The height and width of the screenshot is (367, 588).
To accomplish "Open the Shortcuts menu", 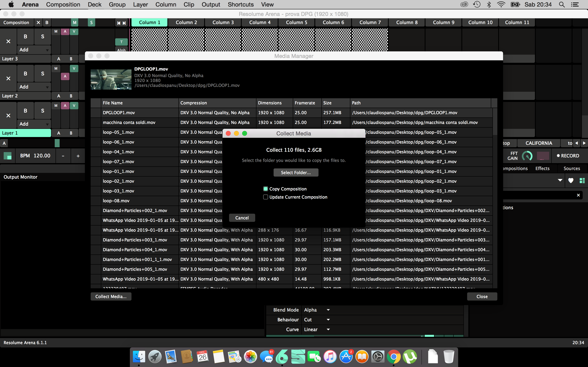I will (x=241, y=5).
